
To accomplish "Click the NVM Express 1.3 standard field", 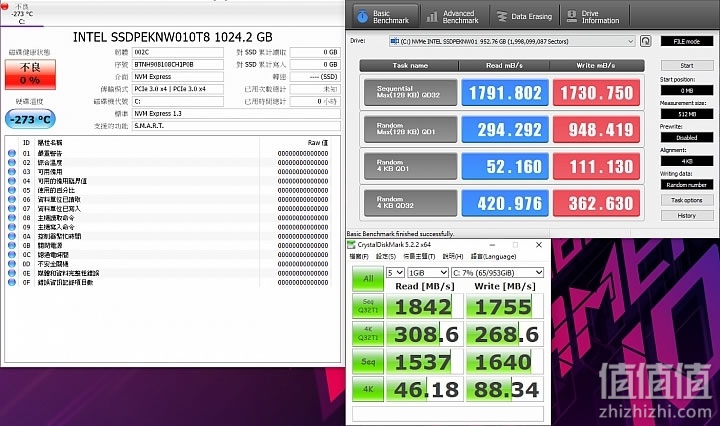I will click(x=236, y=113).
